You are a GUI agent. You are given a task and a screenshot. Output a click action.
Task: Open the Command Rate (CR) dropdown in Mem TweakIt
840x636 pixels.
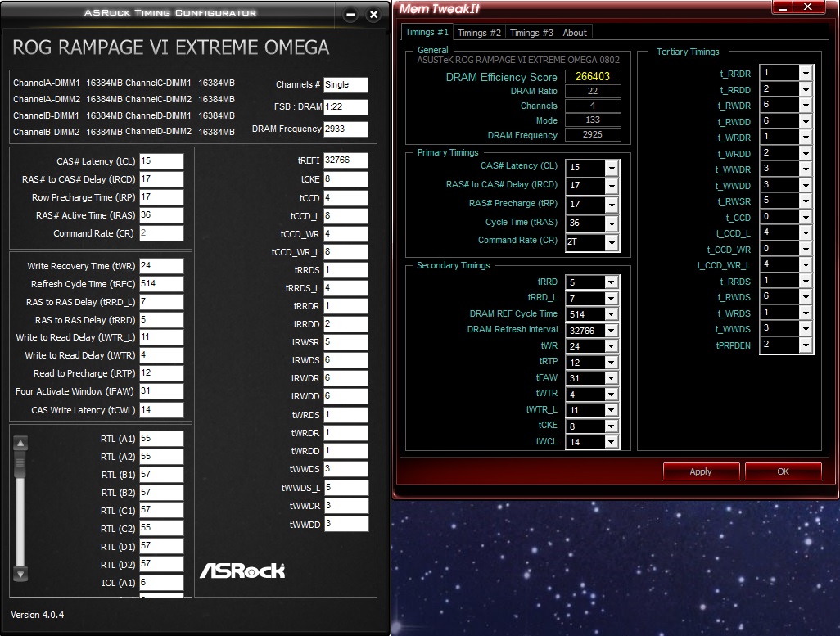click(x=612, y=242)
